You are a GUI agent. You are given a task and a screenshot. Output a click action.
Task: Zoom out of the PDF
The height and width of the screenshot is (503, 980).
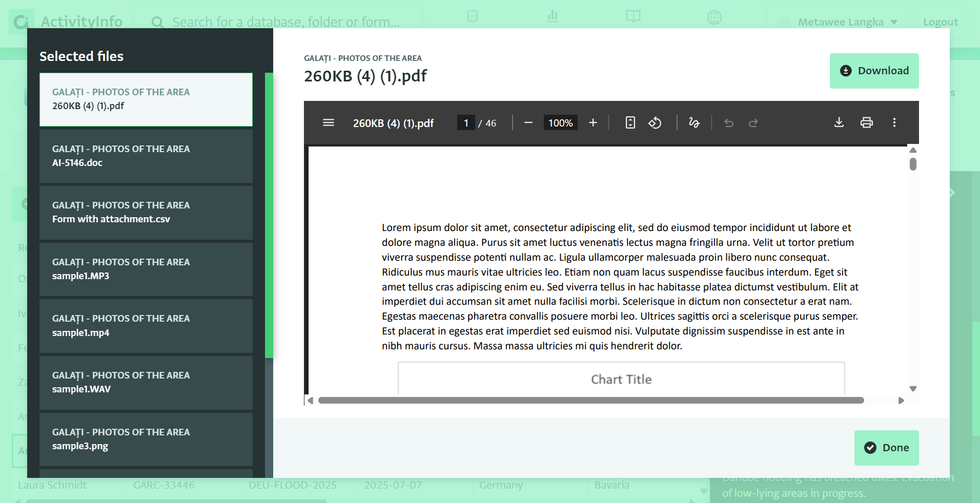point(528,123)
